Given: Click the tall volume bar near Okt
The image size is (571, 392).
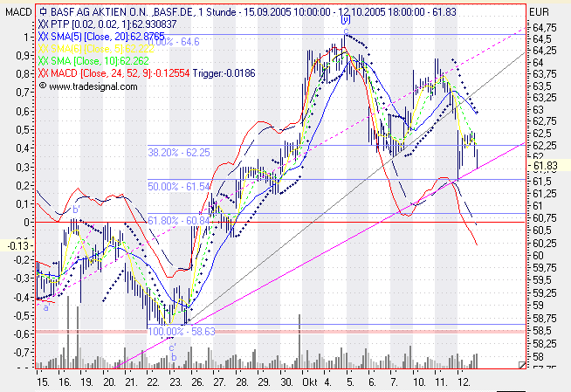Looking at the screenshot, I should point(299,341).
